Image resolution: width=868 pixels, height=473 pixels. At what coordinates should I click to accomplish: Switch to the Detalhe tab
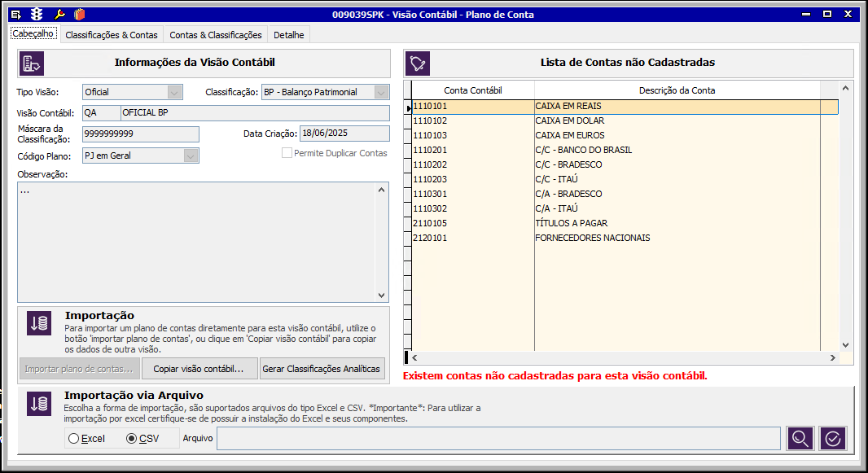[289, 35]
